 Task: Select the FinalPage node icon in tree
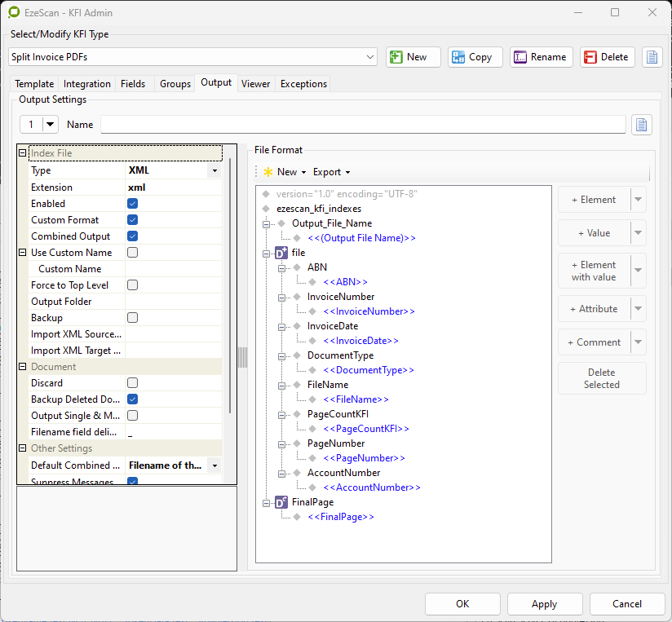[x=281, y=502]
